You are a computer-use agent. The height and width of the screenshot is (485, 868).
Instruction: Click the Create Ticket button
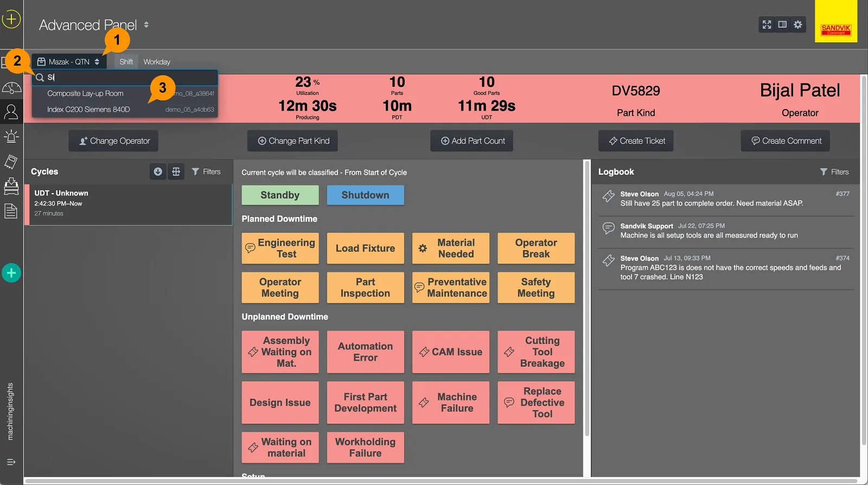[x=636, y=141]
